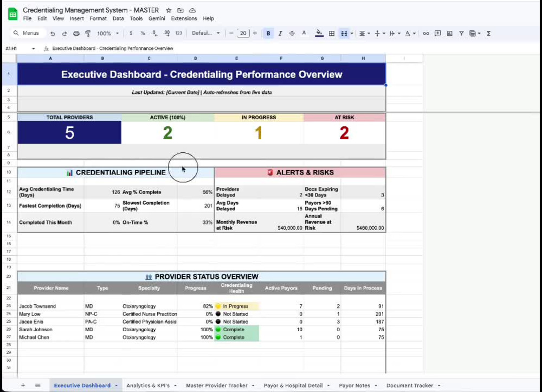Expand the Default font dropdown

(x=205, y=33)
